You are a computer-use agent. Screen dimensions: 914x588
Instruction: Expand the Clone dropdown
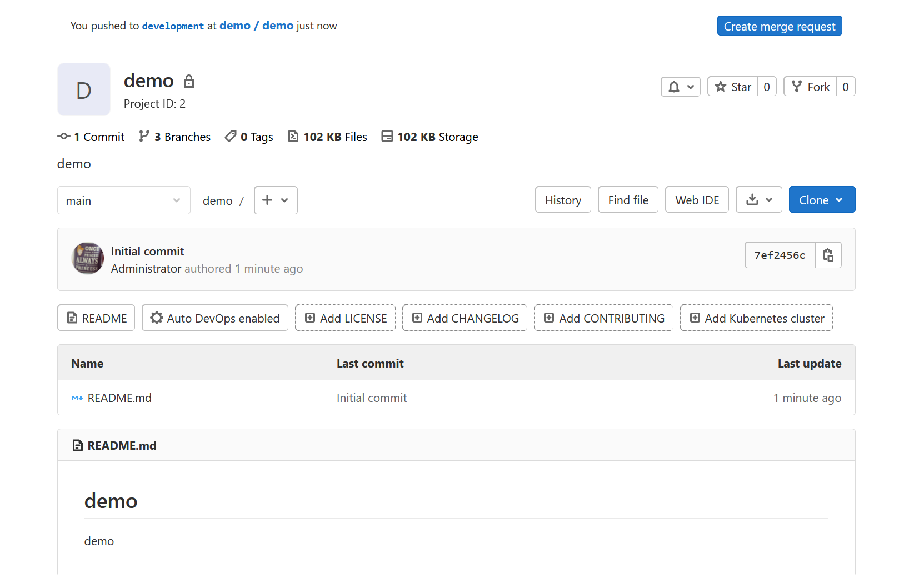(822, 199)
